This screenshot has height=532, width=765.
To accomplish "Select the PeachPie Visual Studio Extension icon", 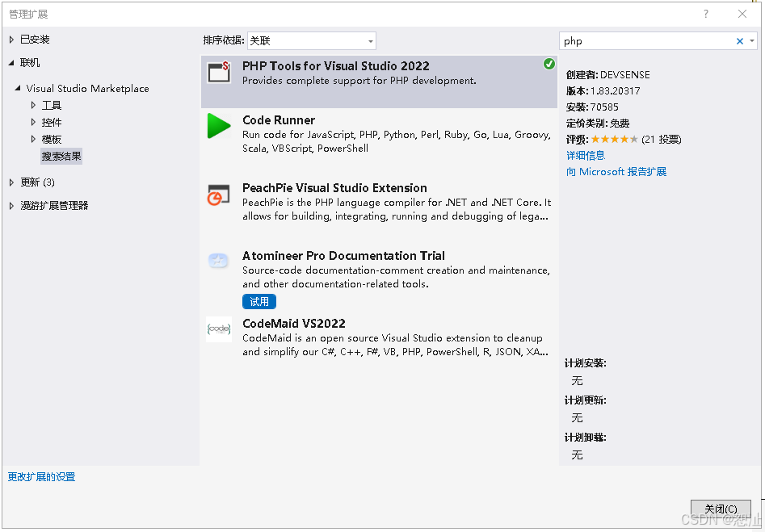I will coord(219,195).
